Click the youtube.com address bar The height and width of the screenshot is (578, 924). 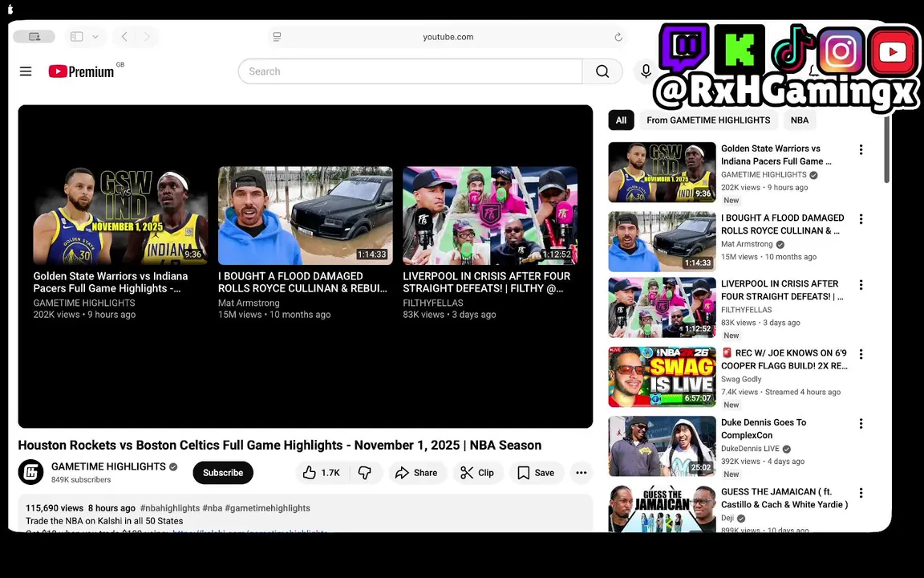tap(448, 37)
